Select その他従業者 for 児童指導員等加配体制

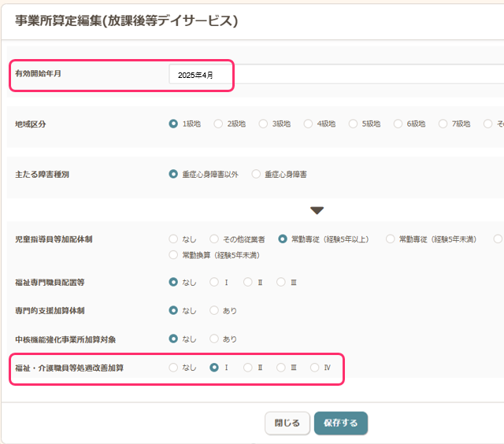pyautogui.click(x=214, y=239)
